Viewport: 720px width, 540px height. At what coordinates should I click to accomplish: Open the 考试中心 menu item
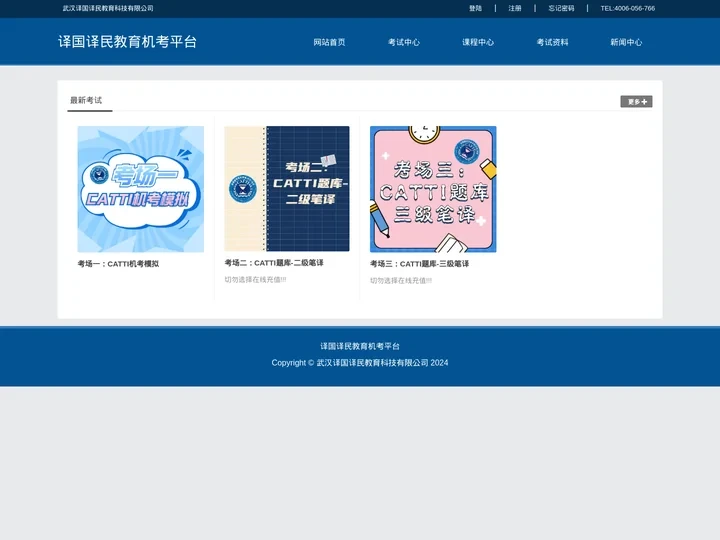point(404,42)
